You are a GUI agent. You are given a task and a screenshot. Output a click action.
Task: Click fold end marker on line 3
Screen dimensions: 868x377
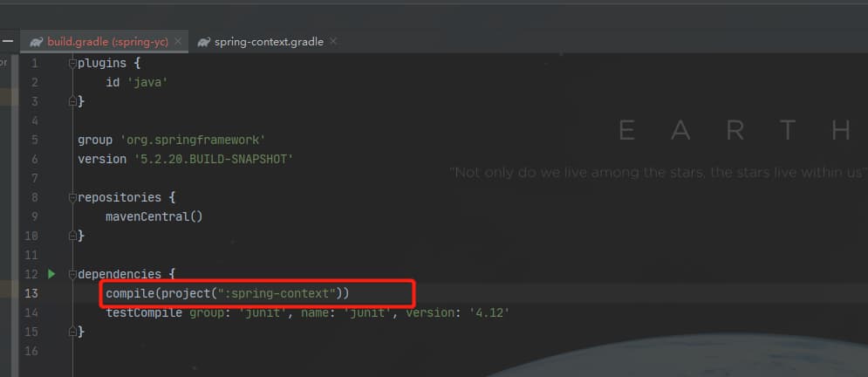click(72, 102)
